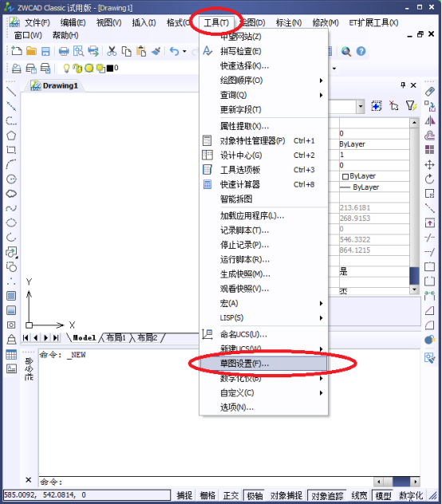
Task: Select the Polygon drawing tool
Action: (x=11, y=136)
